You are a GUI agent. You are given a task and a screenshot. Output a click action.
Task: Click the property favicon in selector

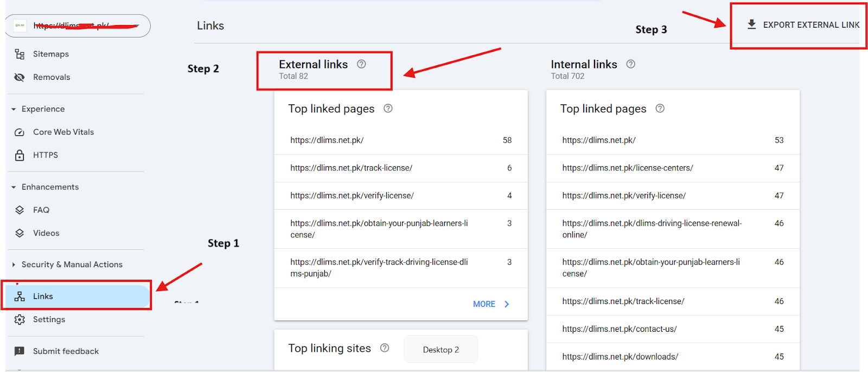coord(20,26)
